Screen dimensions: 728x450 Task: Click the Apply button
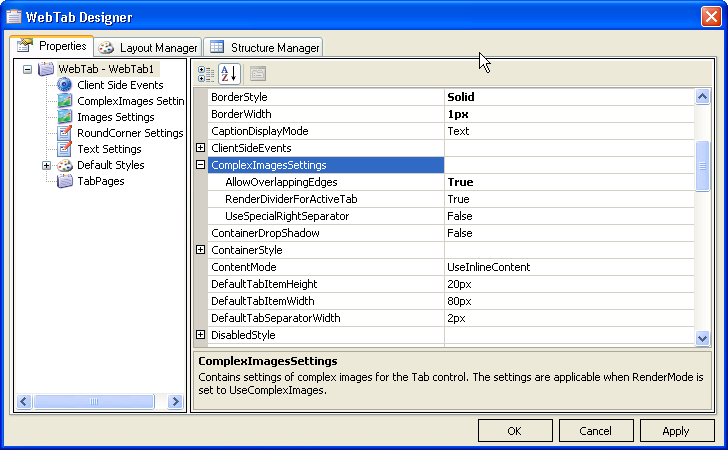point(676,431)
